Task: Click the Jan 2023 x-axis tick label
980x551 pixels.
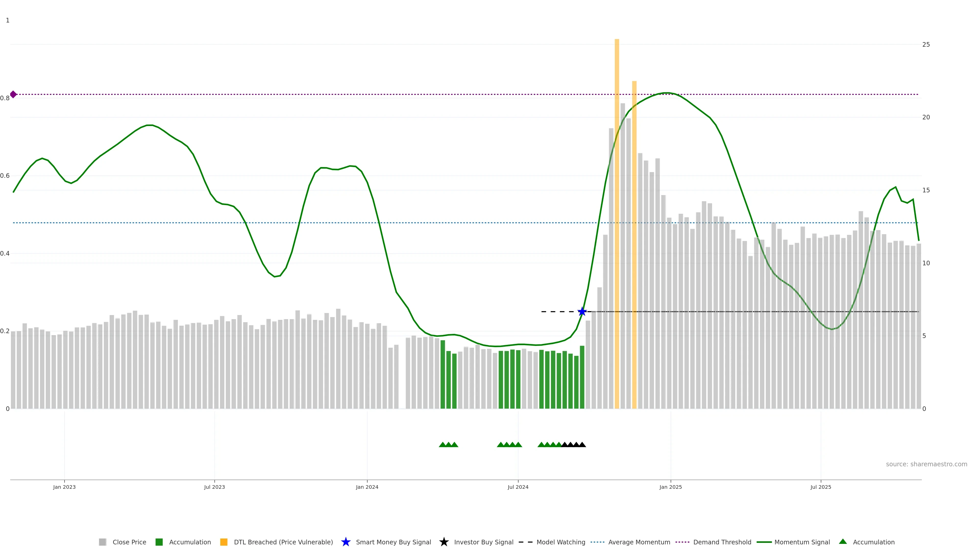Action: click(x=64, y=487)
